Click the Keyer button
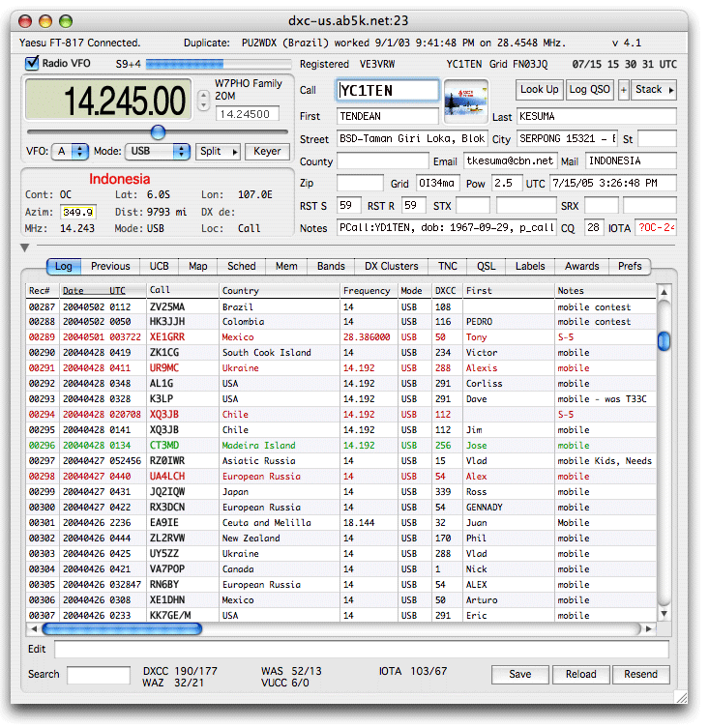The image size is (709, 728). click(267, 152)
